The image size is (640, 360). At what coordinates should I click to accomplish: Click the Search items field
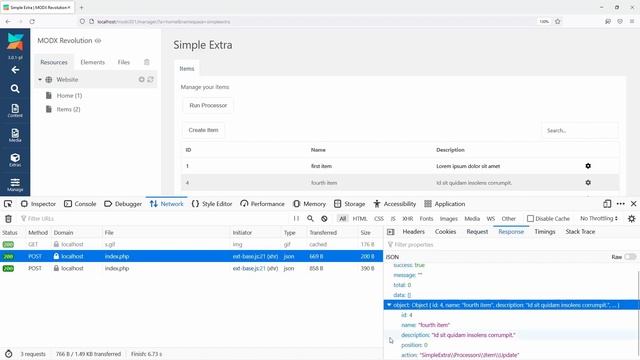pos(580,131)
